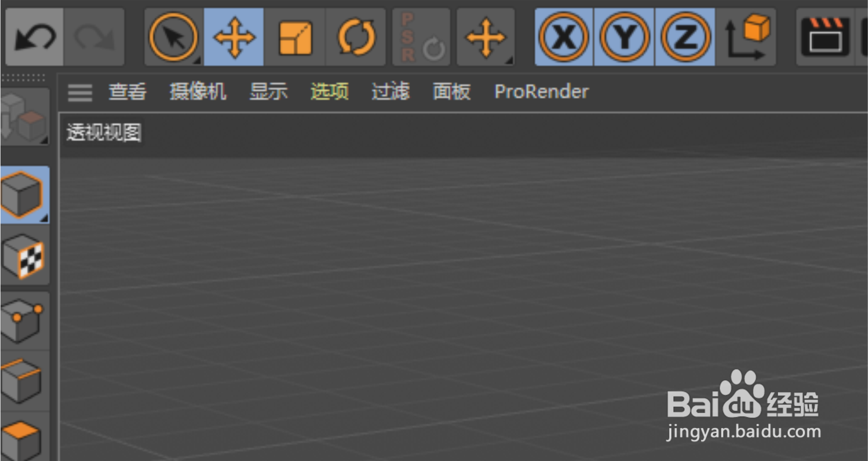Choose the Rotate tool
The image size is (868, 461).
pos(356,37)
